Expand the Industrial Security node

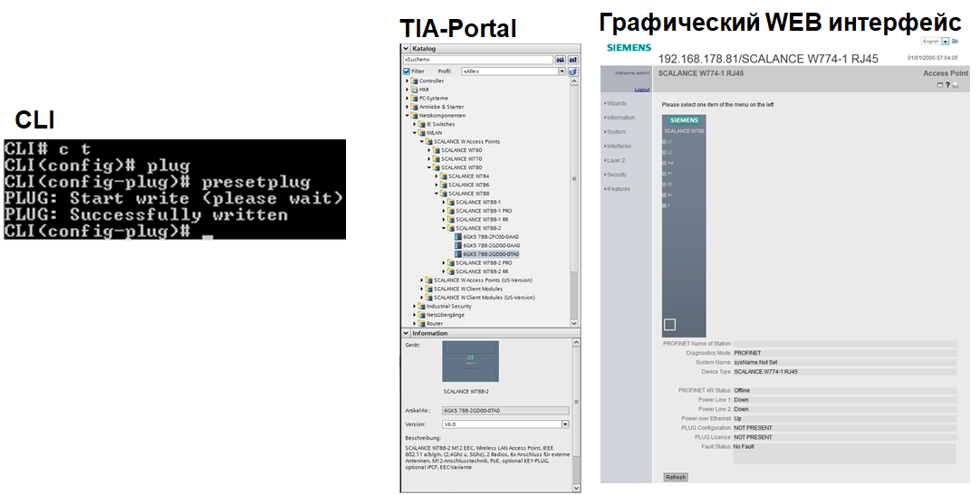click(415, 307)
